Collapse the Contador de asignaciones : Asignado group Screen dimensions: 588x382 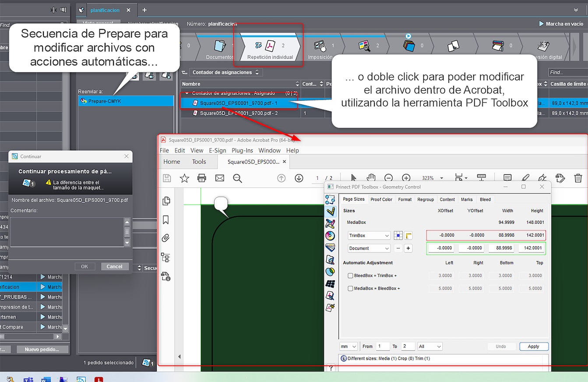pyautogui.click(x=187, y=93)
